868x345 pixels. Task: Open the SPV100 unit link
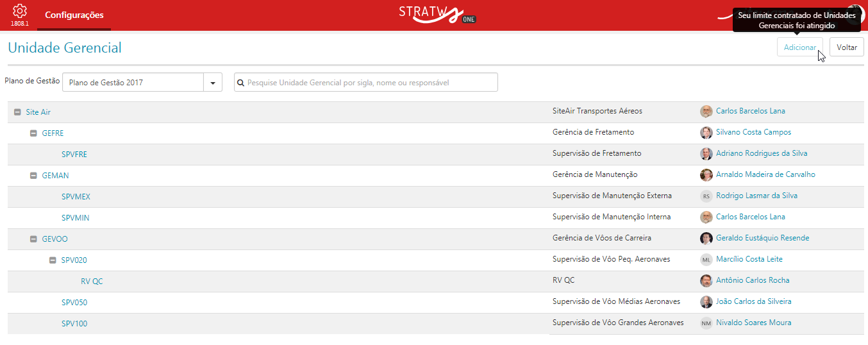[x=74, y=324]
